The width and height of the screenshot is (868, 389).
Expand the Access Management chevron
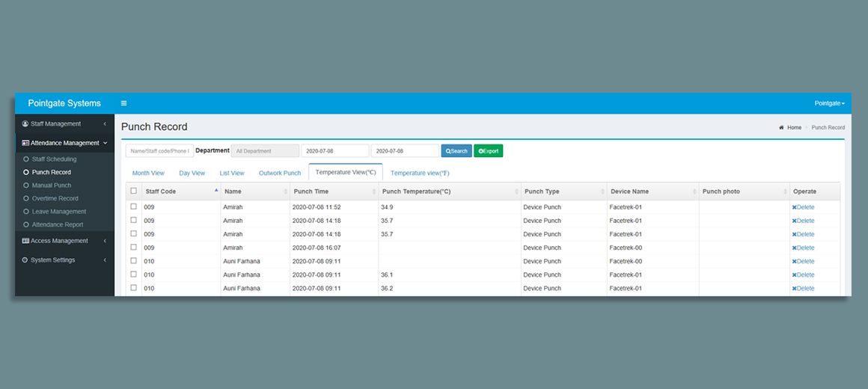[106, 241]
